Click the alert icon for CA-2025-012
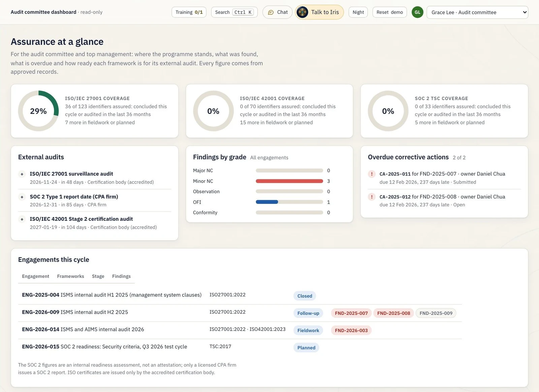The width and height of the screenshot is (539, 392). pos(372,197)
